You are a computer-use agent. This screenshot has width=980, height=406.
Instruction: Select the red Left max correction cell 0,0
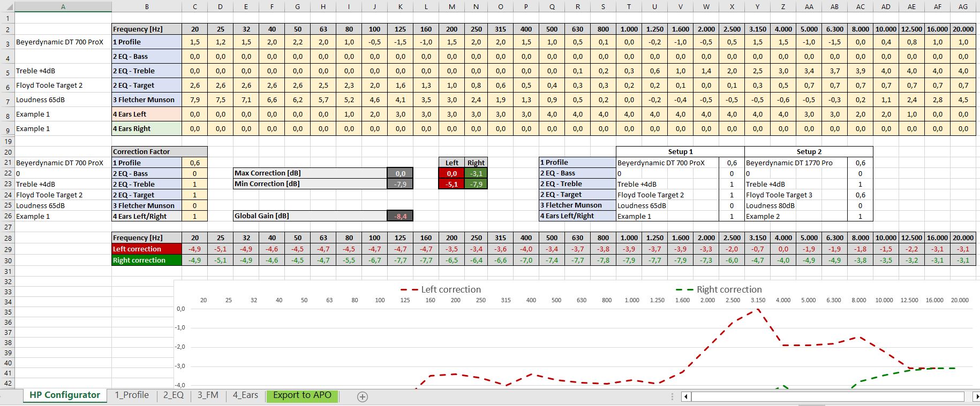tap(451, 173)
